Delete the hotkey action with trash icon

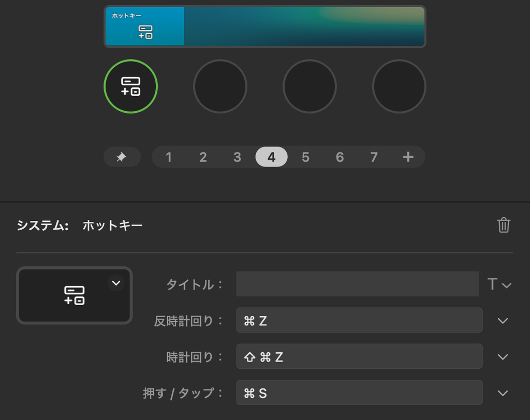(x=504, y=225)
